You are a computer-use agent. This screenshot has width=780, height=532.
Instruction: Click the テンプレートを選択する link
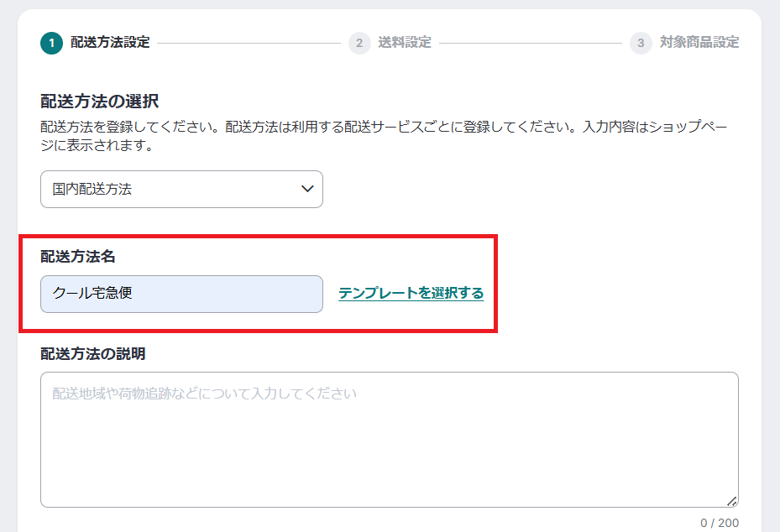click(411, 294)
